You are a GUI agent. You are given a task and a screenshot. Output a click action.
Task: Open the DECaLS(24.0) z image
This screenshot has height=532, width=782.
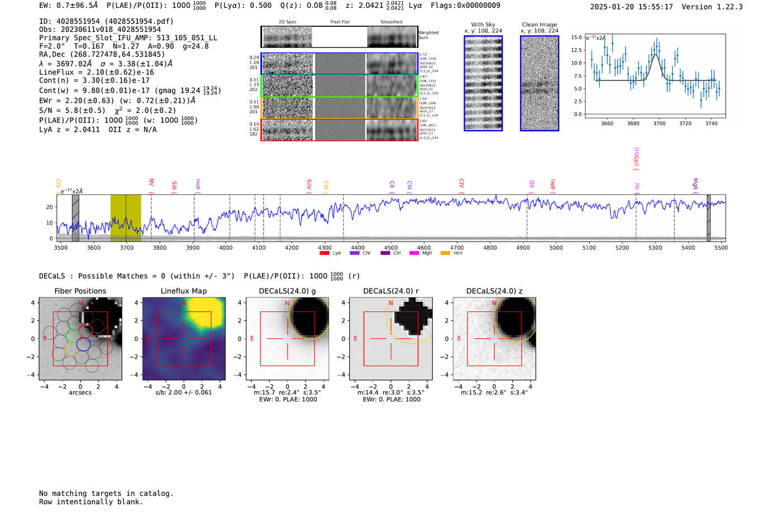tap(494, 339)
